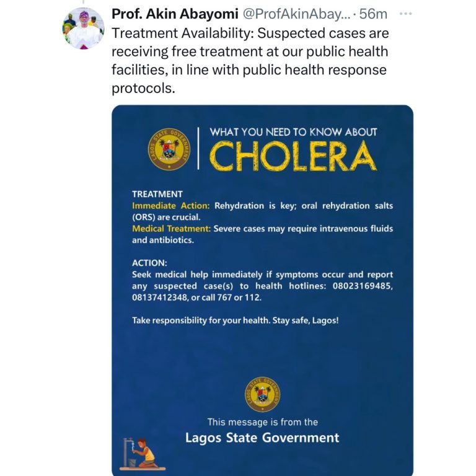Click the Lagos State seal above the footer message

point(262,394)
